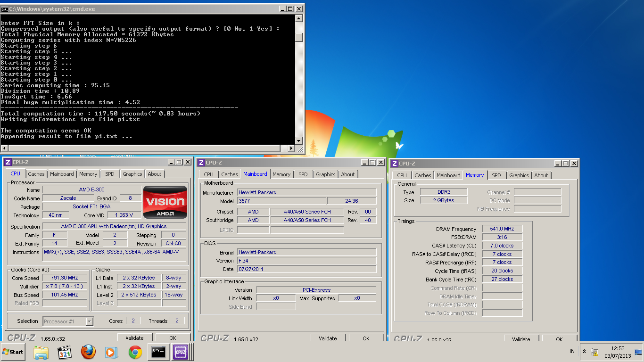Click Validate in Mainboard window
The height and width of the screenshot is (362, 644).
click(328, 338)
